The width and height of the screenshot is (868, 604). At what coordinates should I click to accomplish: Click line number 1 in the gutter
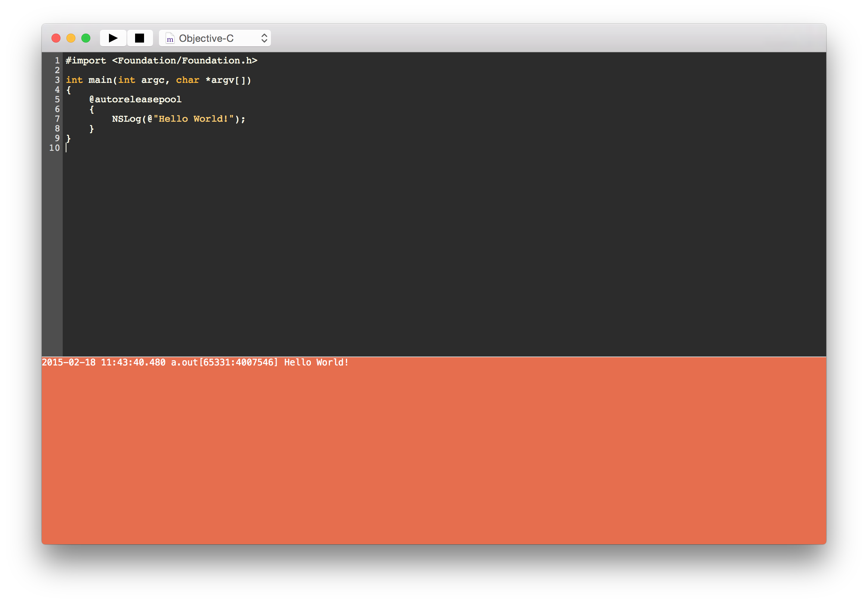(x=57, y=60)
